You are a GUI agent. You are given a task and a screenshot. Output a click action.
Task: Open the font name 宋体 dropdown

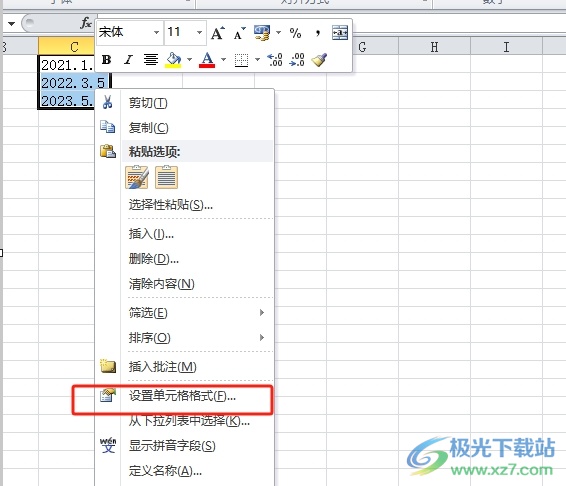coord(156,32)
